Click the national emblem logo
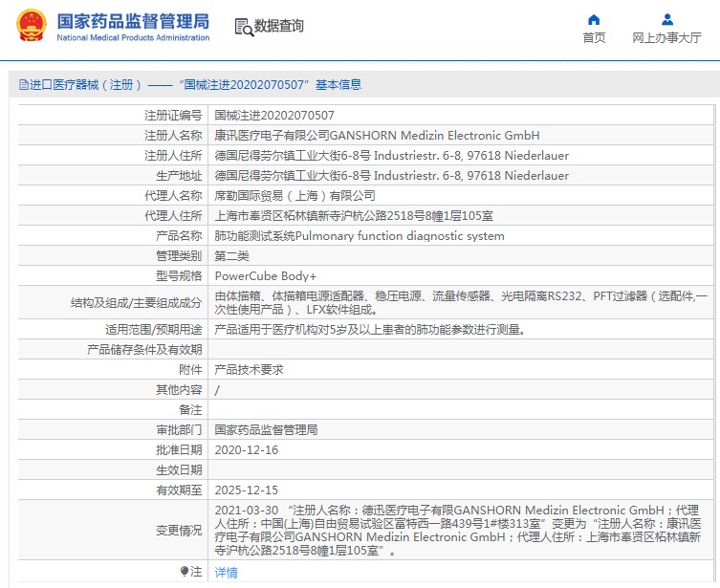 click(x=32, y=25)
